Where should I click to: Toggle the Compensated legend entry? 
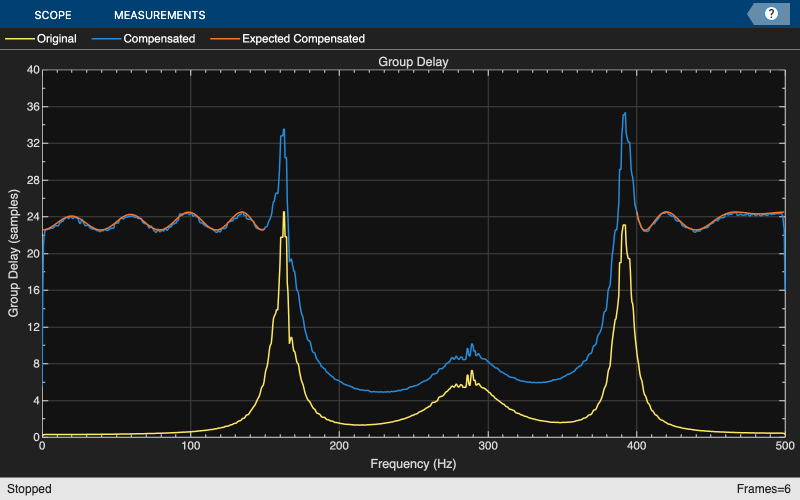(x=159, y=39)
